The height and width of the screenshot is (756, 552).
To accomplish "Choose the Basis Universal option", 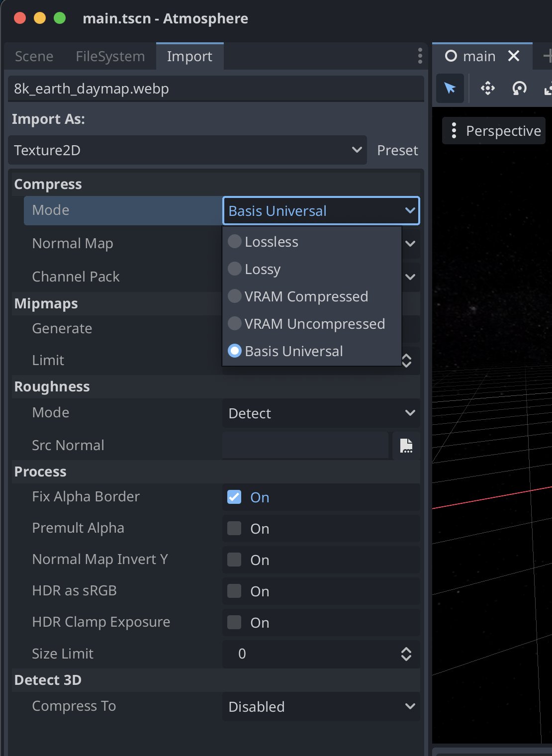I will click(x=312, y=351).
